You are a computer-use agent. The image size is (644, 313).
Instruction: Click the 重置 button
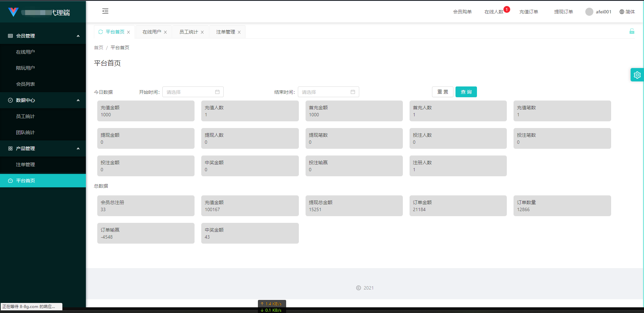tap(442, 92)
